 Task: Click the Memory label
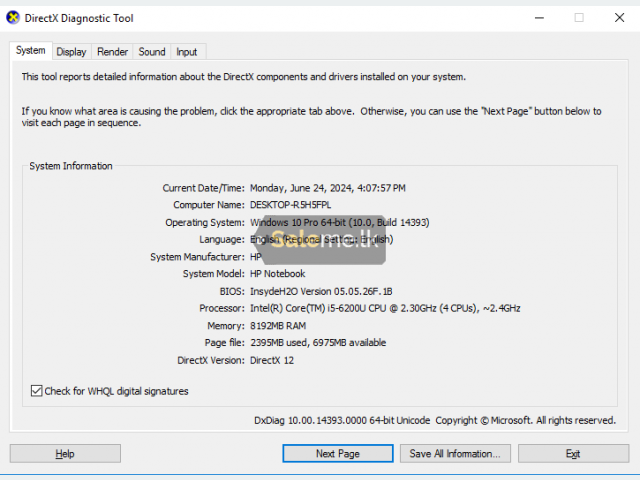[226, 326]
